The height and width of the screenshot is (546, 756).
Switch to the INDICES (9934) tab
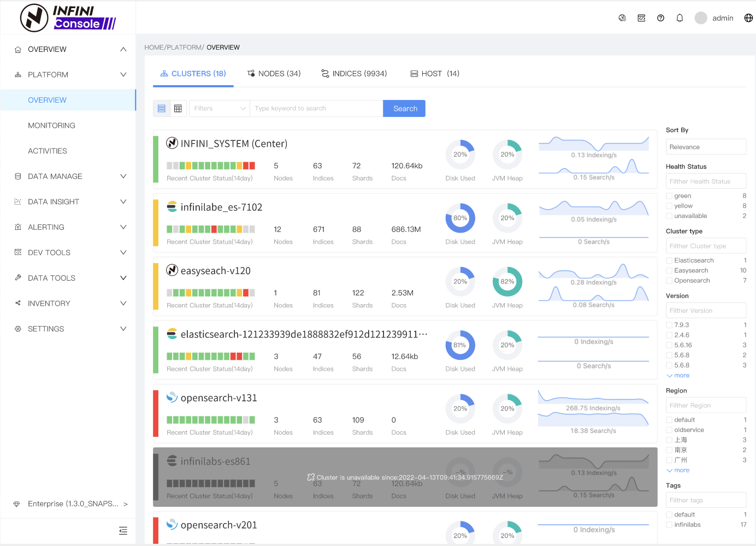coord(354,74)
